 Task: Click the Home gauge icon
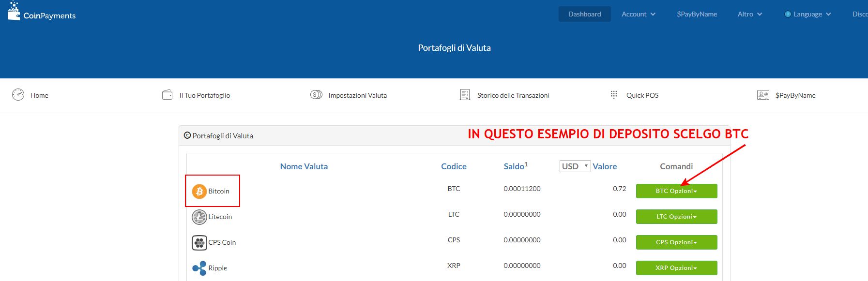(18, 95)
